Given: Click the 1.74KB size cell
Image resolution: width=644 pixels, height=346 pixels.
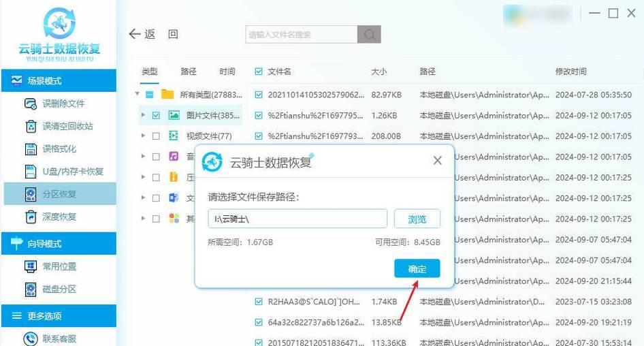Looking at the screenshot, I should (x=385, y=302).
